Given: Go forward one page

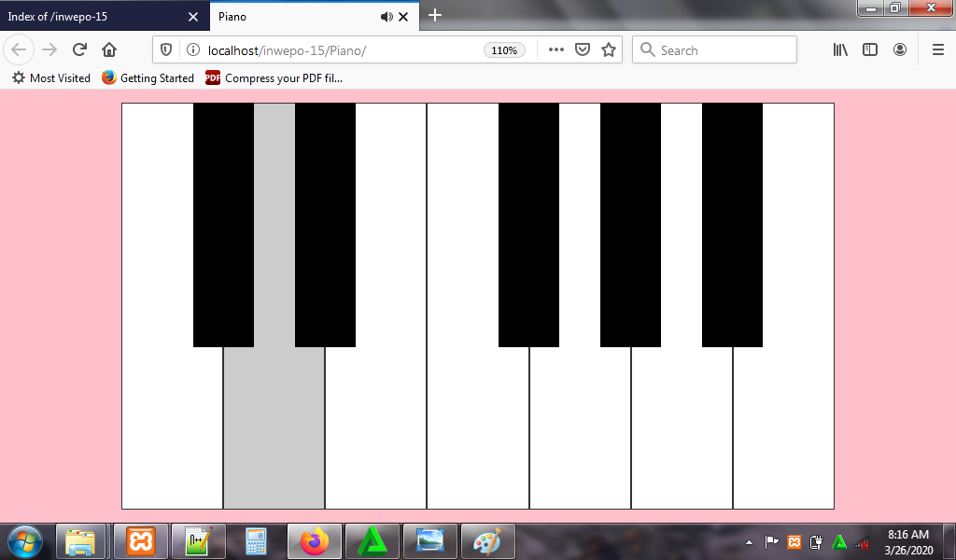Looking at the screenshot, I should (49, 49).
